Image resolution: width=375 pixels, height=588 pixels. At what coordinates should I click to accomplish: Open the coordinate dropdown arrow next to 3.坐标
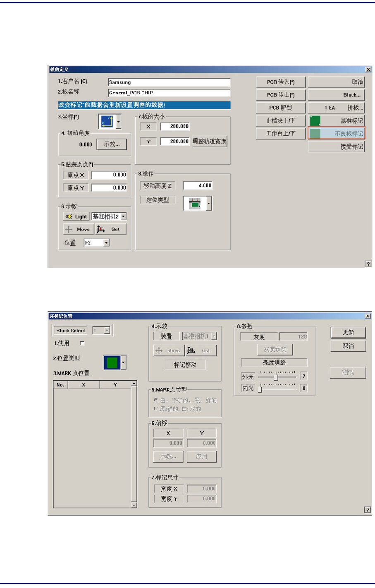click(x=119, y=122)
